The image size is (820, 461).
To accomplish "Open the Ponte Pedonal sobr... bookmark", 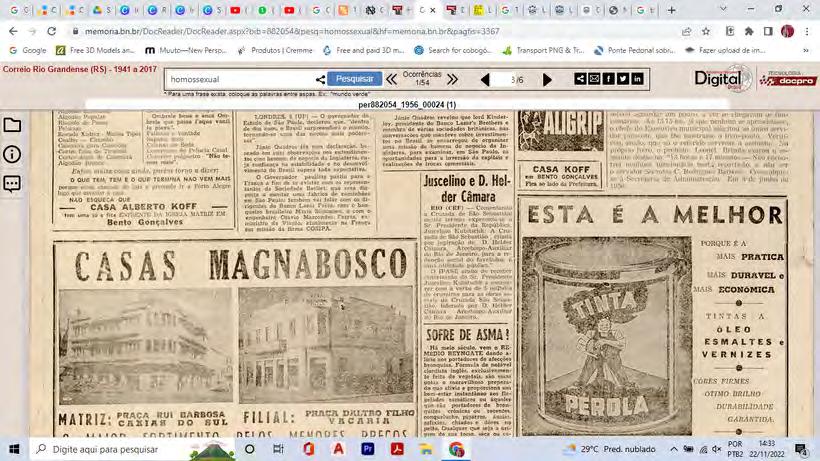I will pos(634,50).
